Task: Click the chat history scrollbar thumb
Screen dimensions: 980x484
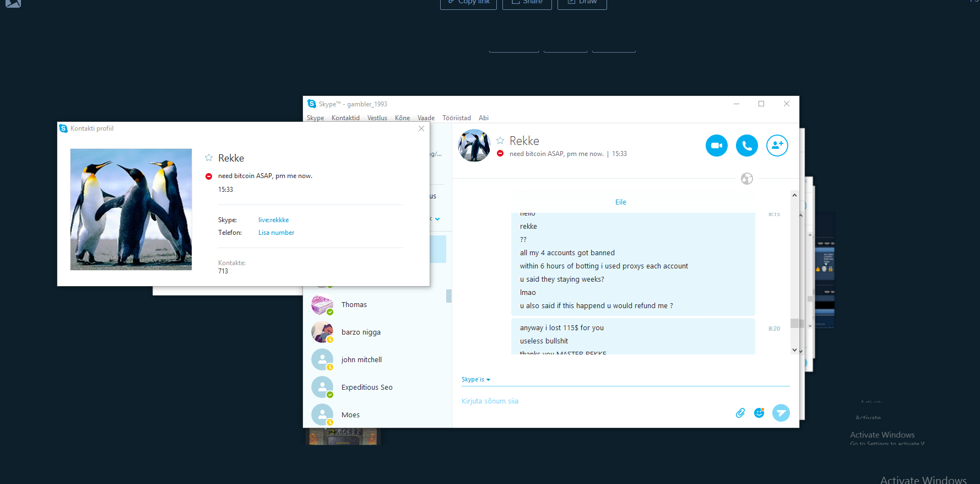Action: (x=794, y=323)
